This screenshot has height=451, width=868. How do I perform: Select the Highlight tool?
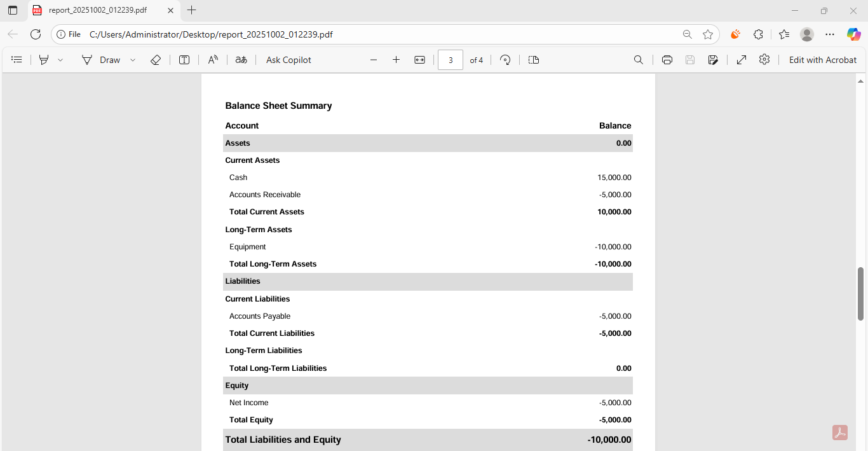click(x=44, y=60)
